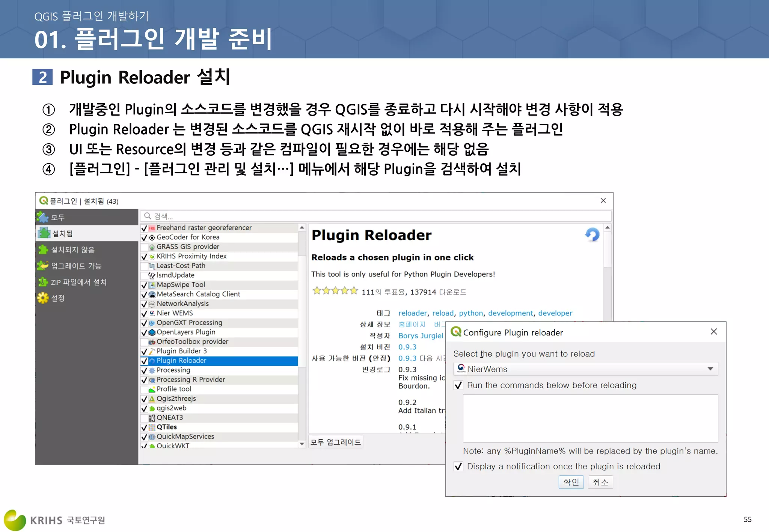This screenshot has height=532, width=769.
Task: Enable the GRASS GIS provider checkbox
Action: pos(144,247)
